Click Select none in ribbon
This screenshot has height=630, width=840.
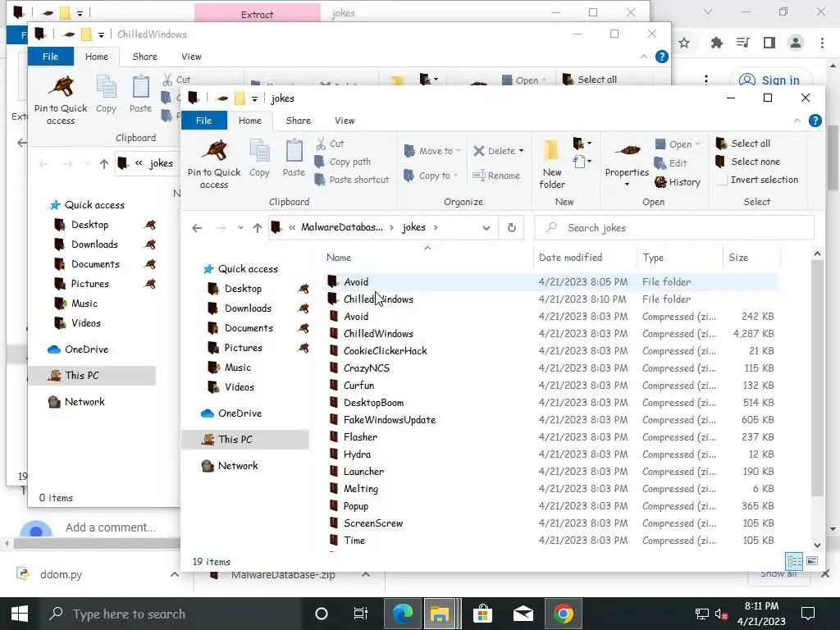[x=748, y=162]
